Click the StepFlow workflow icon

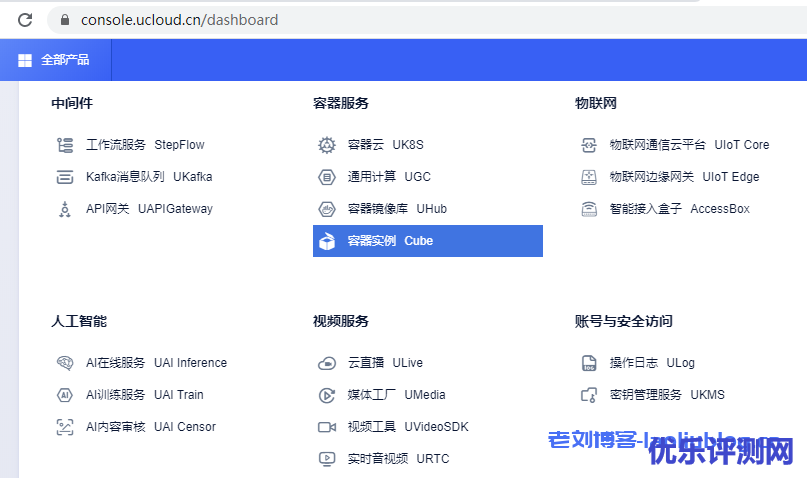(x=65, y=145)
